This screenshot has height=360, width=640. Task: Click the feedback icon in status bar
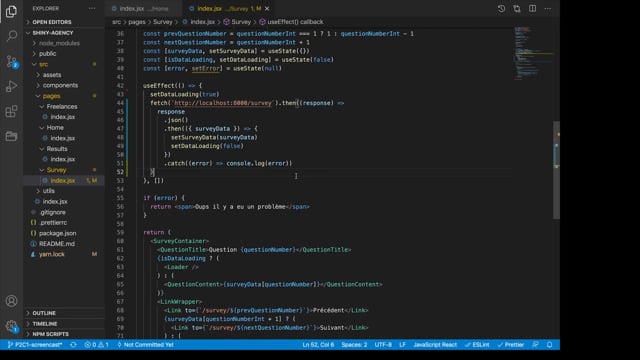click(x=536, y=345)
